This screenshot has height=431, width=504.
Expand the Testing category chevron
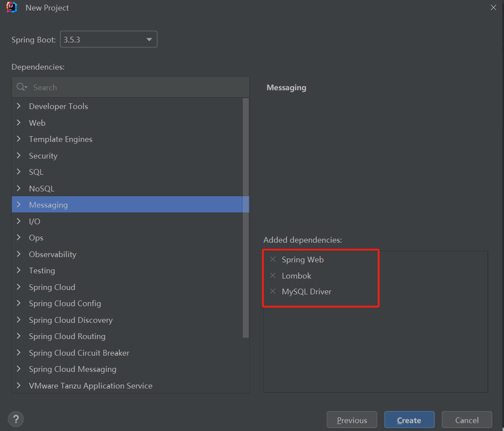click(19, 270)
